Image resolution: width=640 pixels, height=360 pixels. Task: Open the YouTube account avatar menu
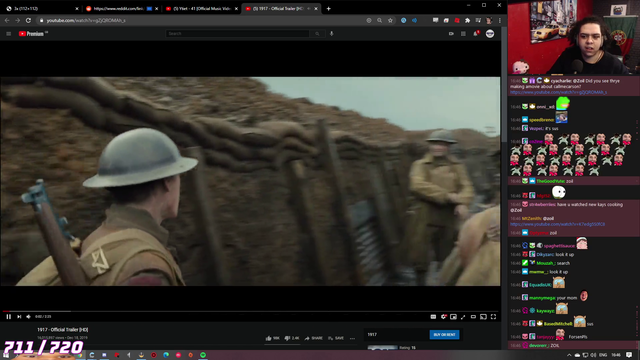click(x=490, y=34)
